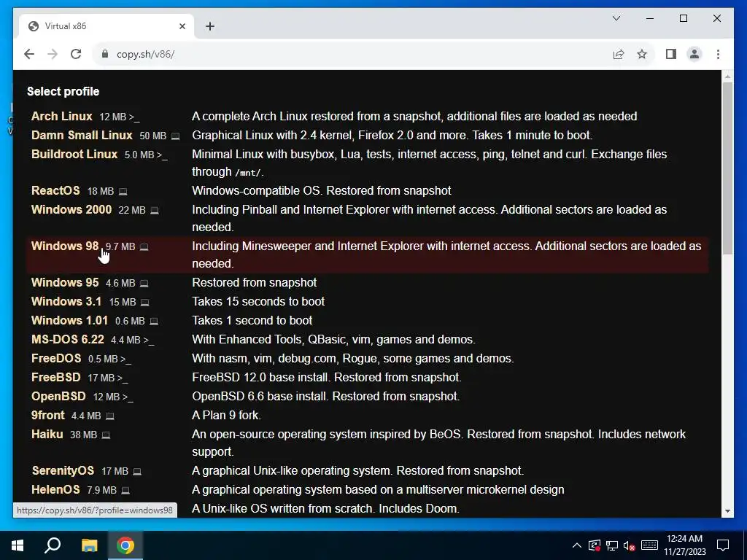747x560 pixels.
Task: Select the Virtual x86 tab
Action: (107, 26)
